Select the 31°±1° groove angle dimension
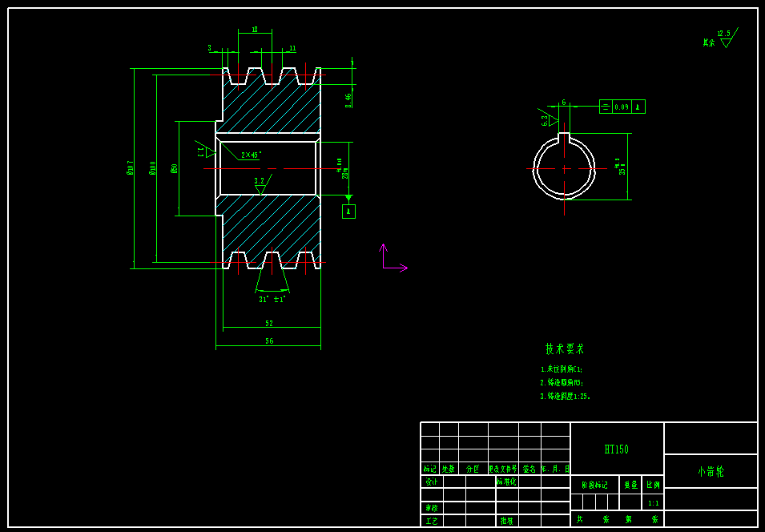 click(272, 299)
